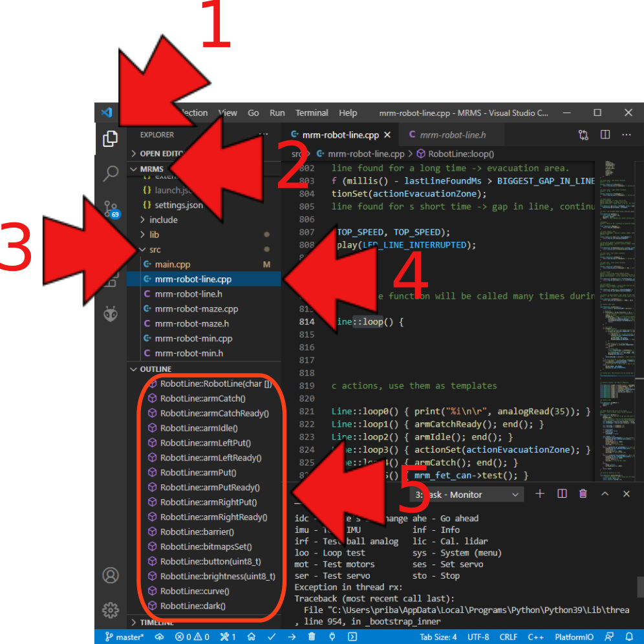Screen dimensions: 644x644
Task: Open notifications bell in status bar
Action: [628, 637]
